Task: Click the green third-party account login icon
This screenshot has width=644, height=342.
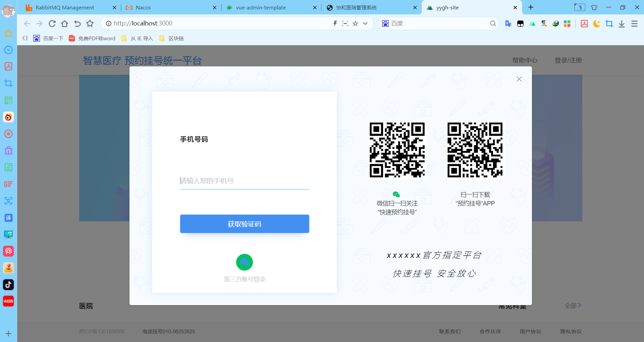Action: [x=244, y=262]
